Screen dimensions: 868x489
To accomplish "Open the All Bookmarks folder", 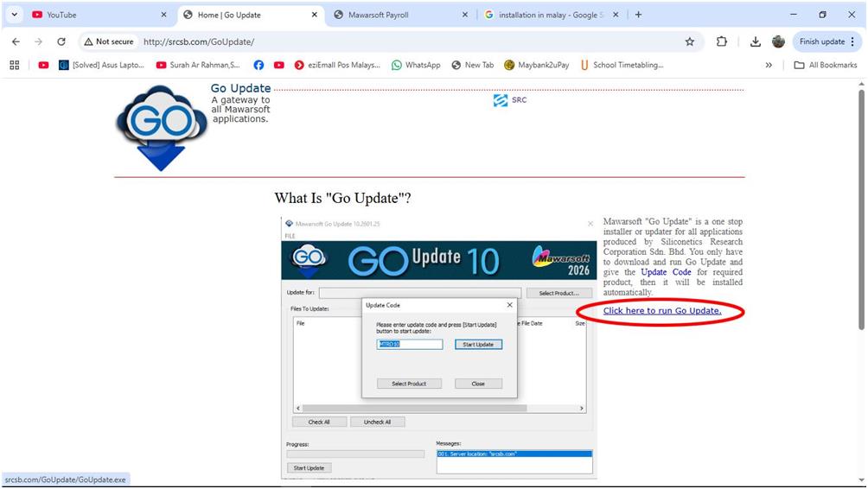I will point(825,65).
